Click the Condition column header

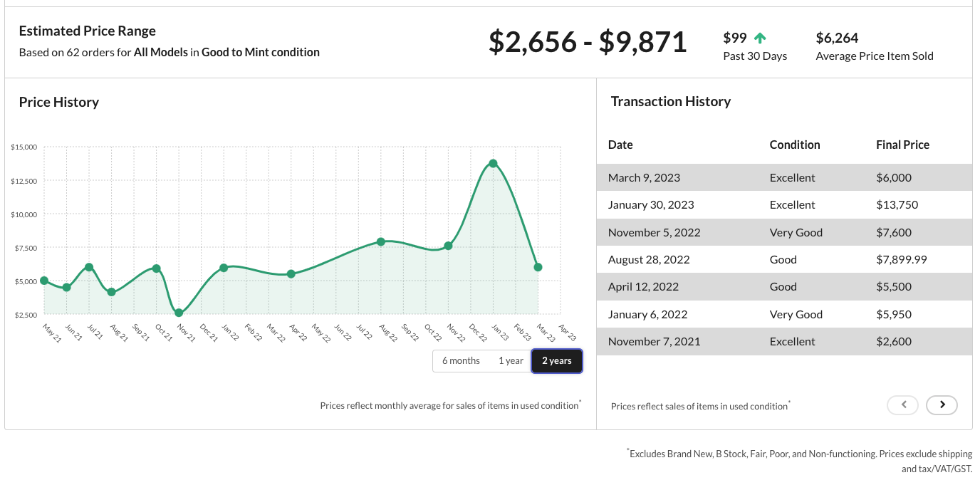pyautogui.click(x=795, y=145)
